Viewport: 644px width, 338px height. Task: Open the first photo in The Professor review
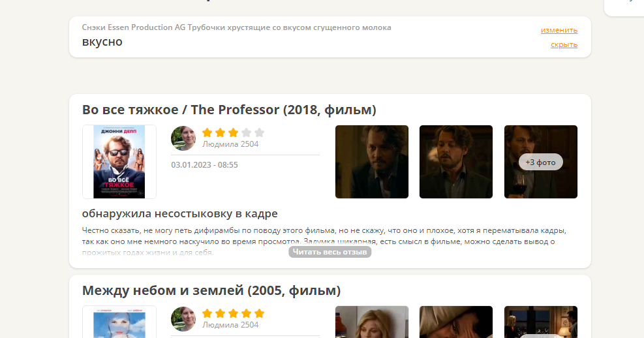point(372,162)
